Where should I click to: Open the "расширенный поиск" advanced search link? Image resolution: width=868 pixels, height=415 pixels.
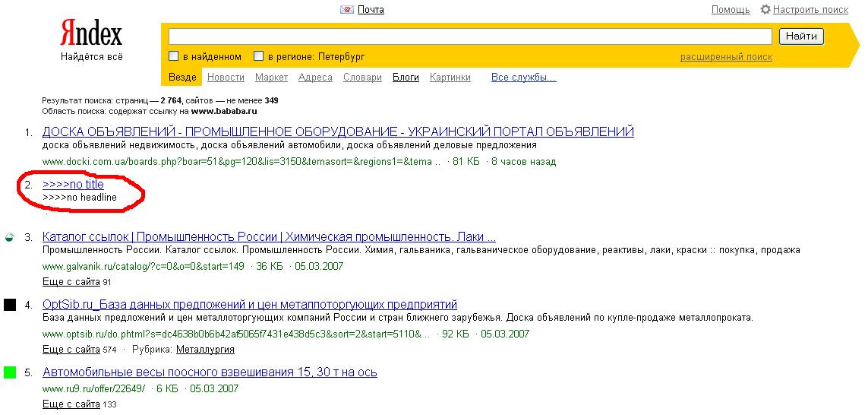coord(726,57)
